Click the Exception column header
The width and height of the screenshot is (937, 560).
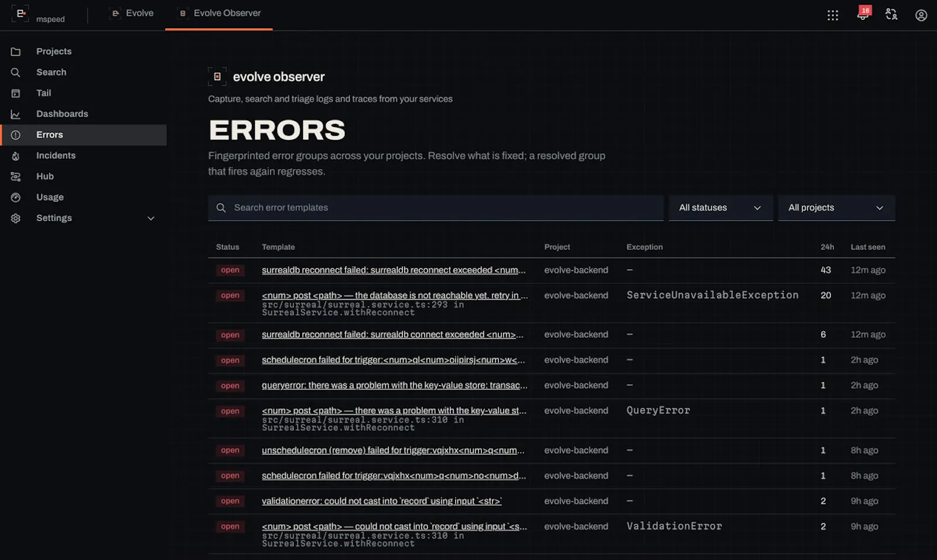pos(645,247)
